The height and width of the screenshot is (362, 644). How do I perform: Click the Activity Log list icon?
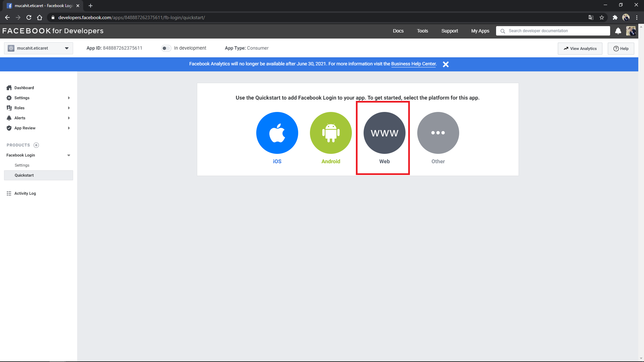(x=9, y=193)
